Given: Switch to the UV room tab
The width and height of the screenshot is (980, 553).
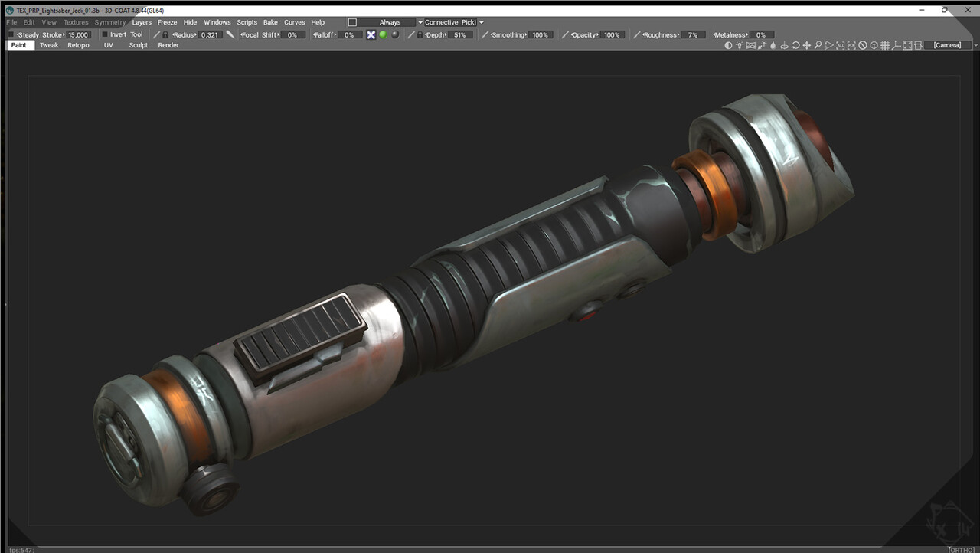Looking at the screenshot, I should pos(109,45).
